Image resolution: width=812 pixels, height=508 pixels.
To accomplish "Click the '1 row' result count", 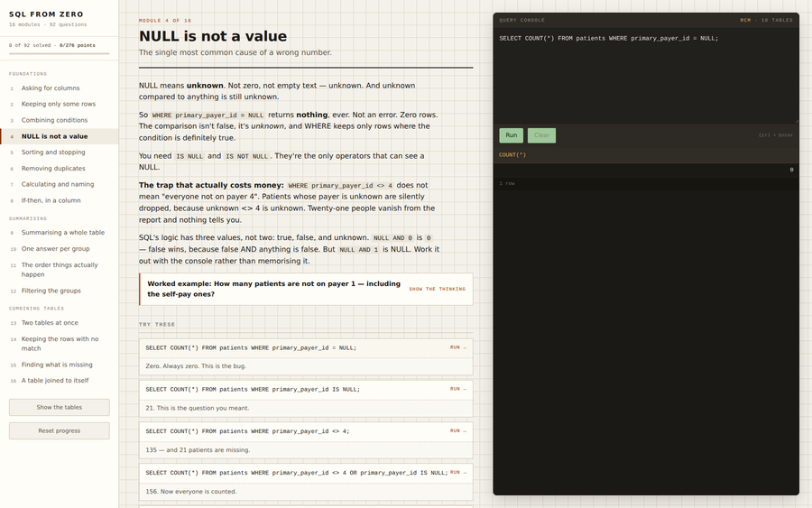I will pos(507,184).
